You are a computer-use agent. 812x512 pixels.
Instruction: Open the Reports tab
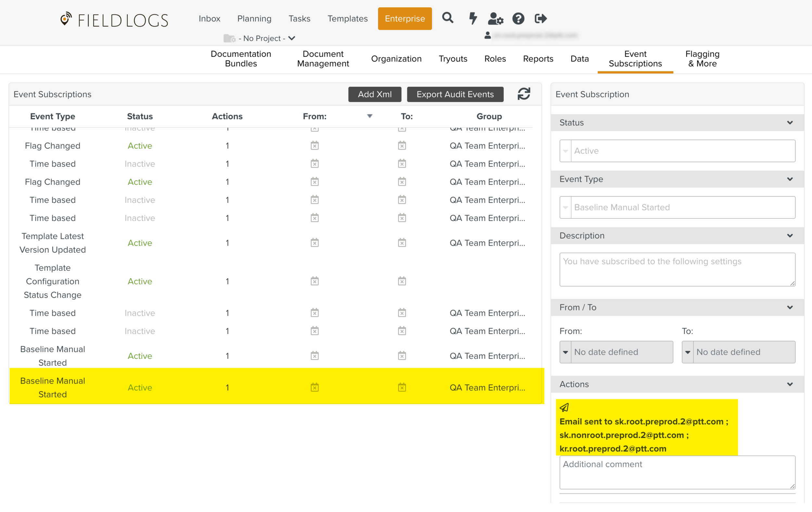coord(538,59)
